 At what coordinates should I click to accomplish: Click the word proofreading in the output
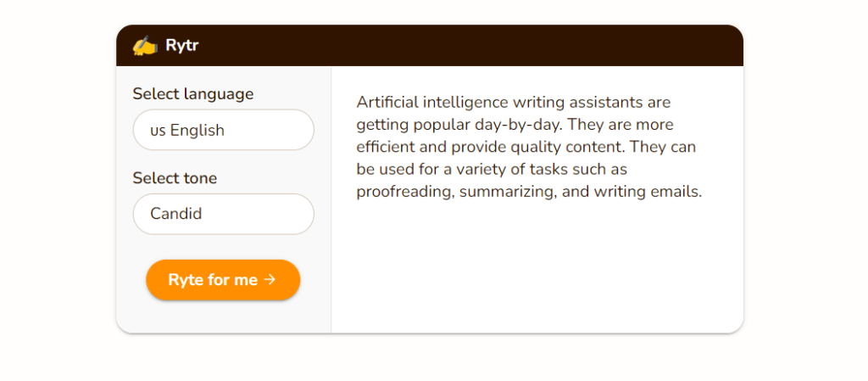pyautogui.click(x=405, y=192)
